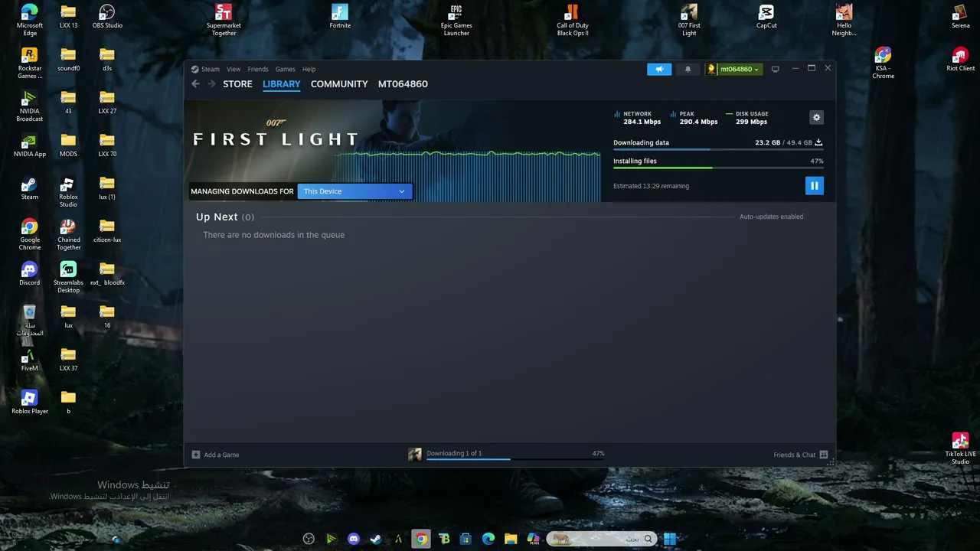
Task: Select the Roblox Player desktop icon
Action: pyautogui.click(x=29, y=402)
